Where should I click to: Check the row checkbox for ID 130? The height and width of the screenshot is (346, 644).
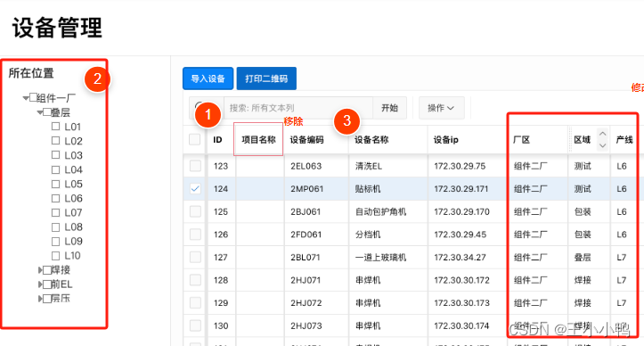(x=195, y=325)
